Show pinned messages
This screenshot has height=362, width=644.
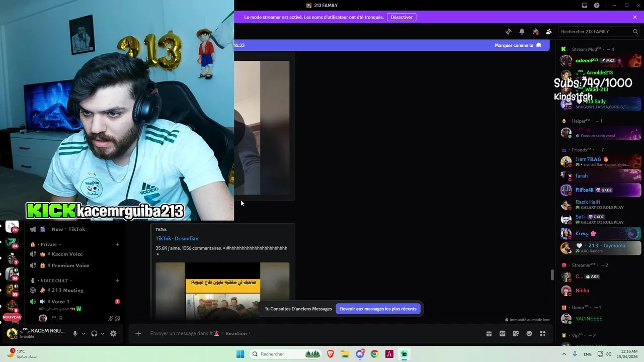(535, 31)
